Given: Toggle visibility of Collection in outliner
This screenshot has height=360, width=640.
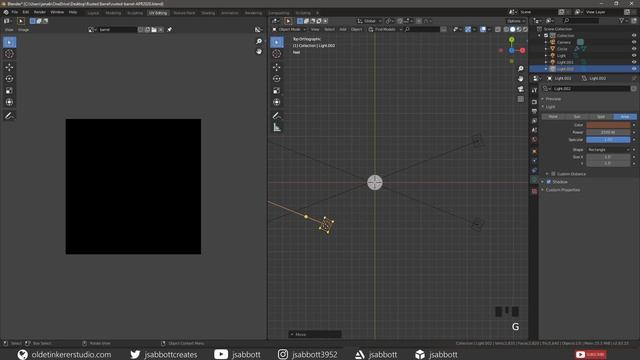Looking at the screenshot, I should point(634,36).
